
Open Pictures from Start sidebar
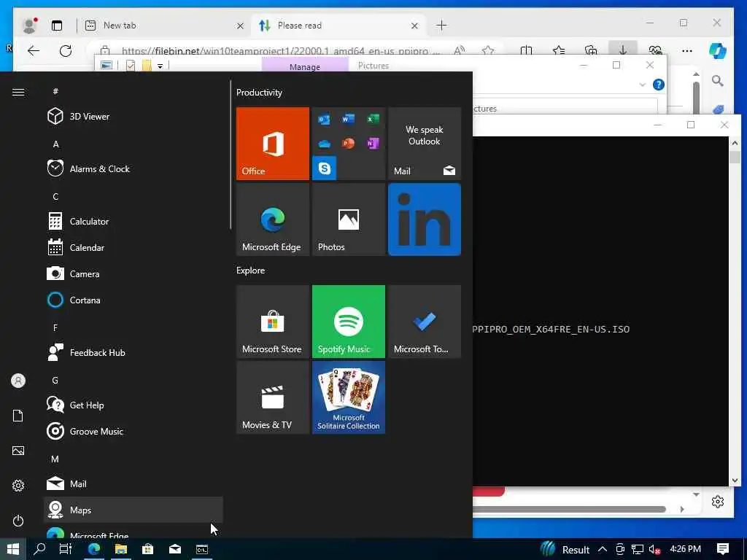click(x=18, y=451)
